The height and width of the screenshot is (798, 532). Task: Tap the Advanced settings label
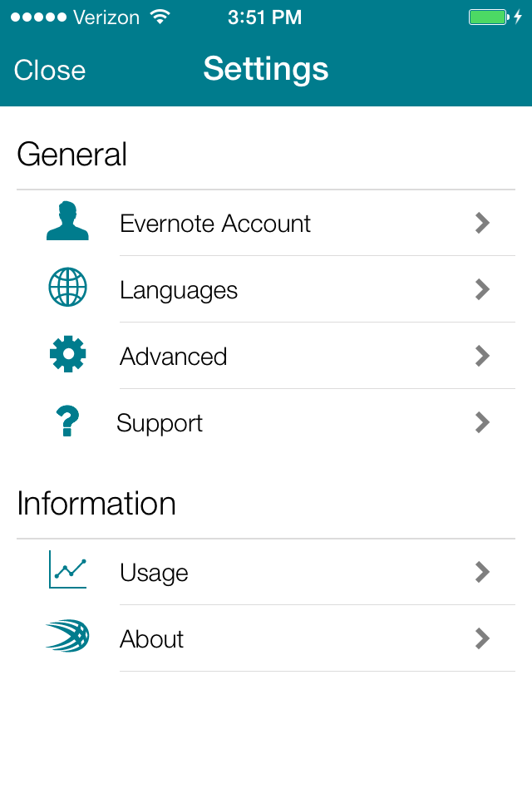(x=173, y=357)
